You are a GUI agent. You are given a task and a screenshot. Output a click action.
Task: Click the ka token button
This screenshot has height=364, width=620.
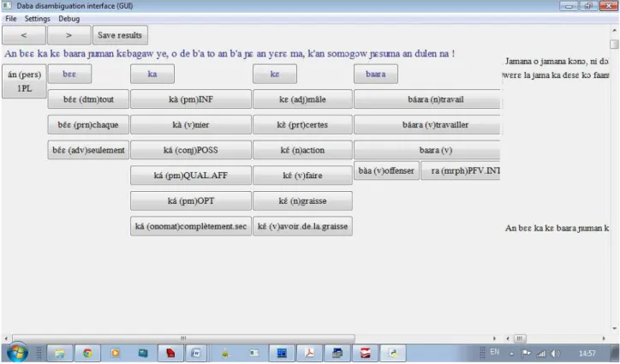coord(152,74)
